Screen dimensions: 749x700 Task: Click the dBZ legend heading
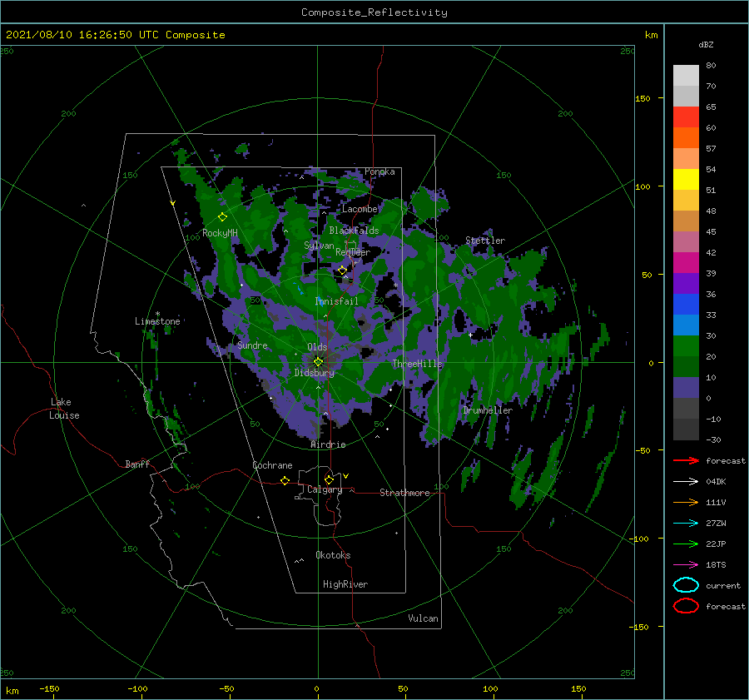706,44
